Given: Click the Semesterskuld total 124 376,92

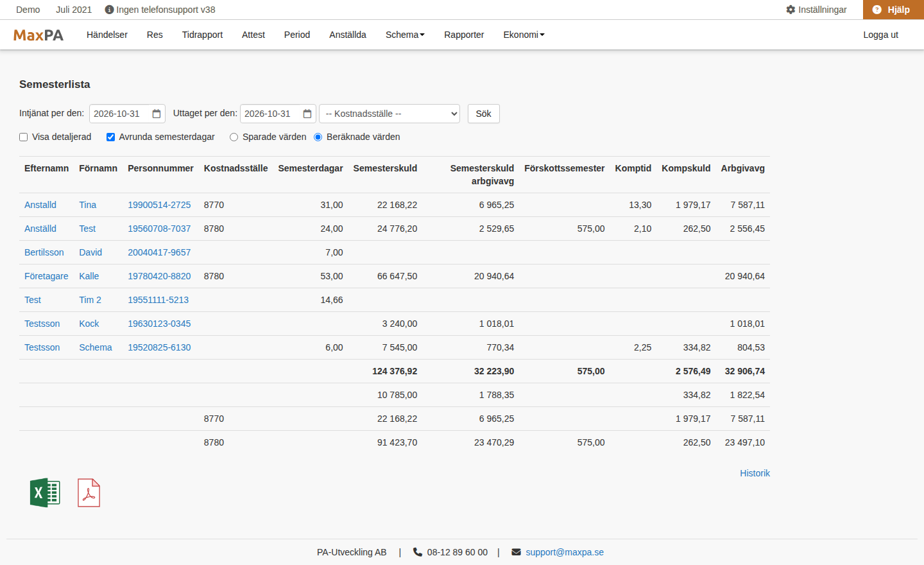Looking at the screenshot, I should pos(395,371).
